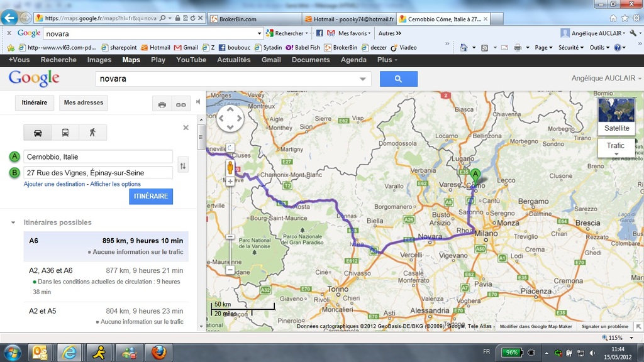Switch map to Satellite view

click(x=616, y=128)
